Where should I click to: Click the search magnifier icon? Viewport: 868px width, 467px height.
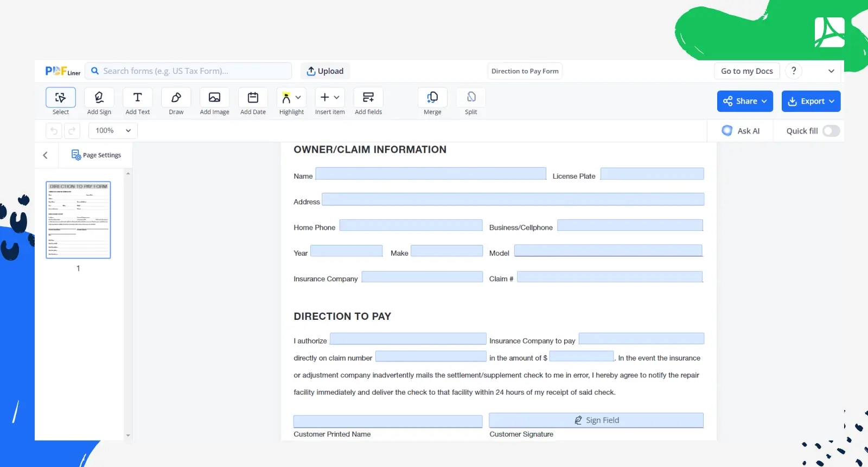pos(95,71)
